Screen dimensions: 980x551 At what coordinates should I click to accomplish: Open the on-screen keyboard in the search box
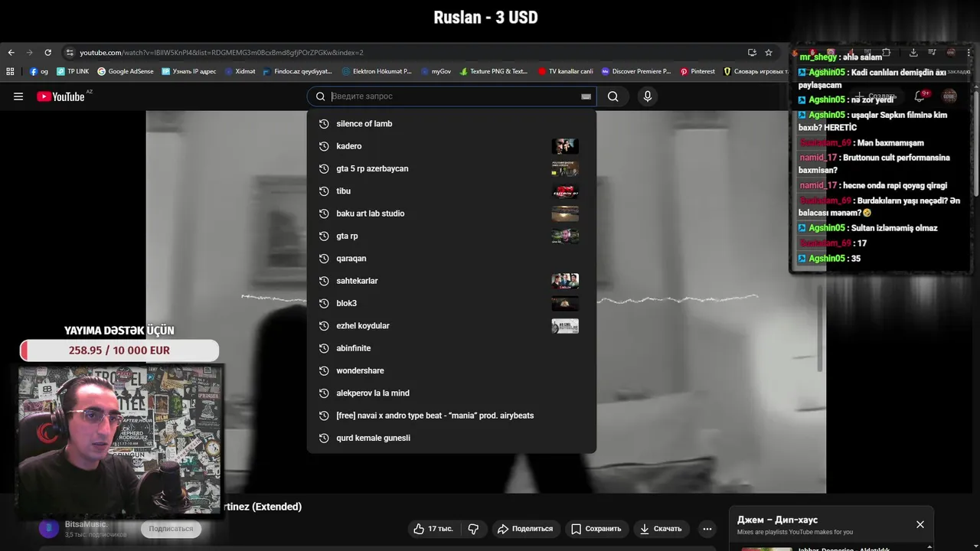[586, 96]
